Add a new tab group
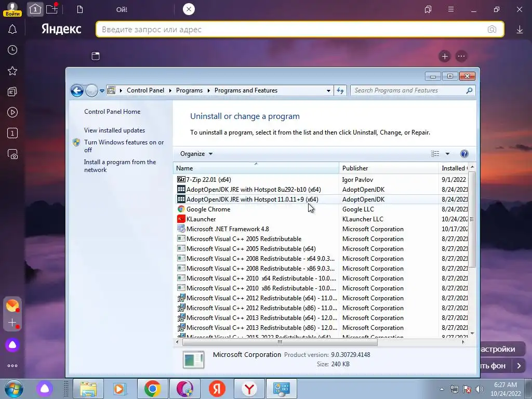532x399 pixels. (52, 9)
